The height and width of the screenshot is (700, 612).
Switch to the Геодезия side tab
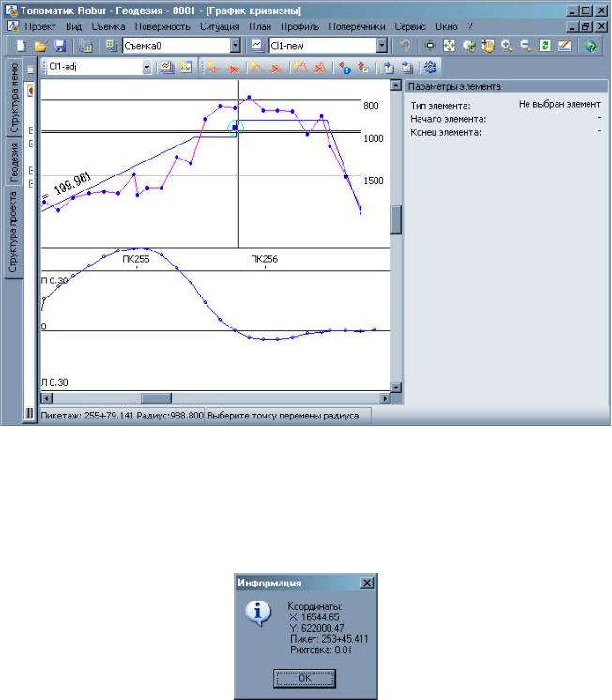(14, 161)
